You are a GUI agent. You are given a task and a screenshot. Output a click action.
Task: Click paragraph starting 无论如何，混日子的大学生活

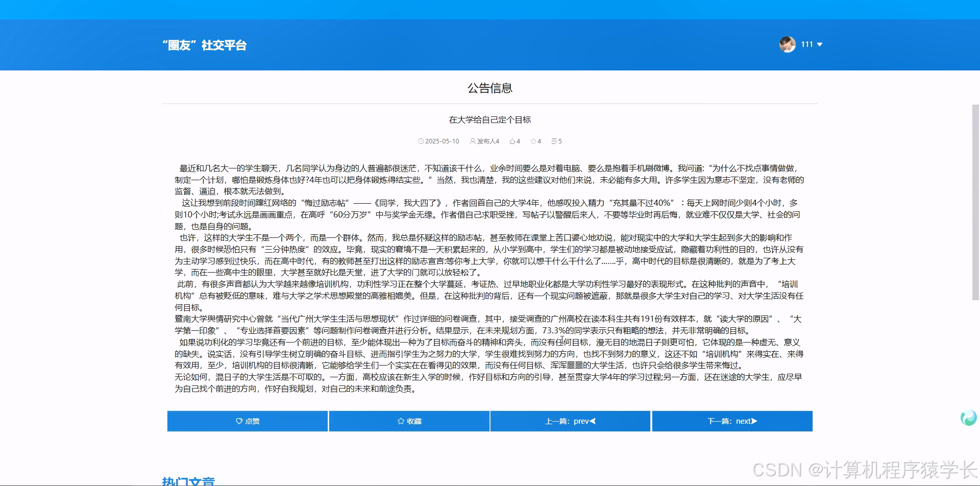[489, 383]
